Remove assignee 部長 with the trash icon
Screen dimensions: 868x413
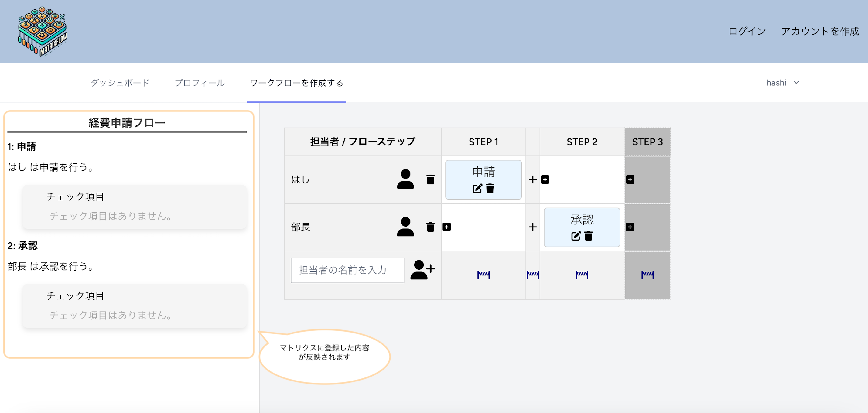tap(430, 227)
